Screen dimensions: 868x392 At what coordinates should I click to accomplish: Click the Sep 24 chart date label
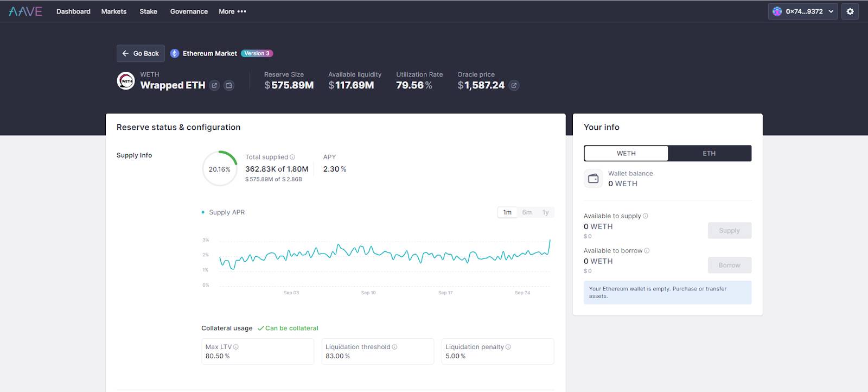[x=522, y=293]
